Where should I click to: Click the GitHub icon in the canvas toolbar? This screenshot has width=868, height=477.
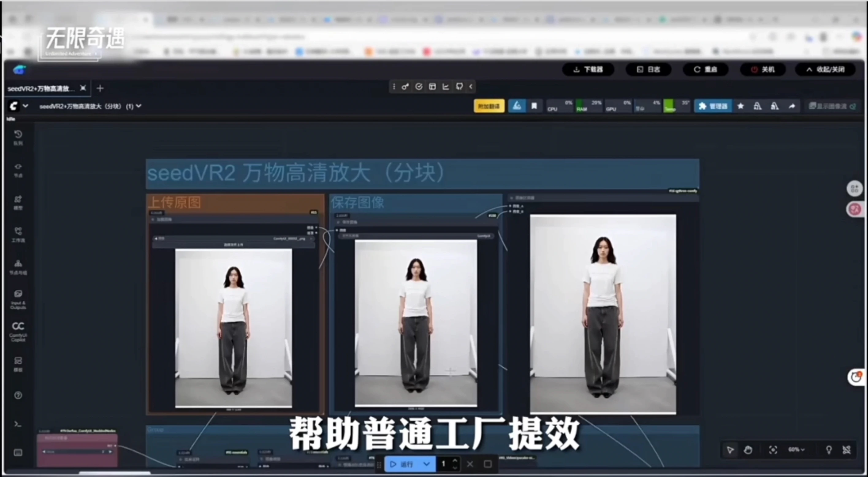(x=459, y=87)
